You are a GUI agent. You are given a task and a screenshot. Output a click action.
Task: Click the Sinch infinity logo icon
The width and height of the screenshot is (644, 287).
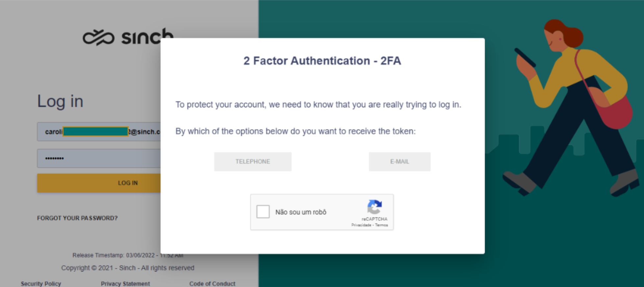coord(98,38)
